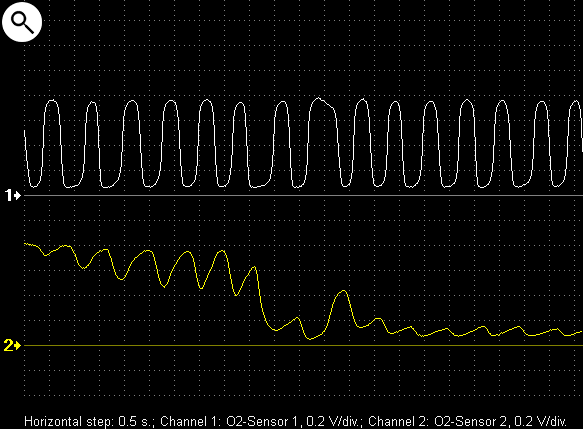Click the first white waveform peak on left
The height and width of the screenshot is (429, 583).
coord(52,102)
